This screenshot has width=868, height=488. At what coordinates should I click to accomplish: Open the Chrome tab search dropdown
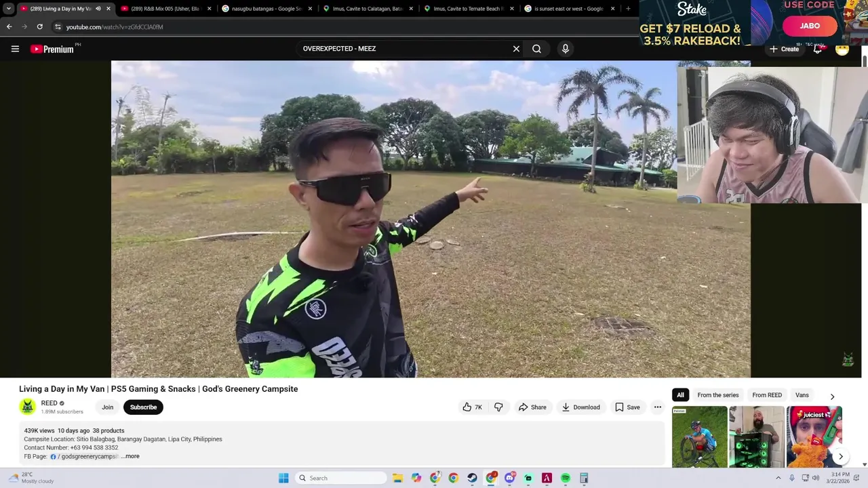click(8, 9)
